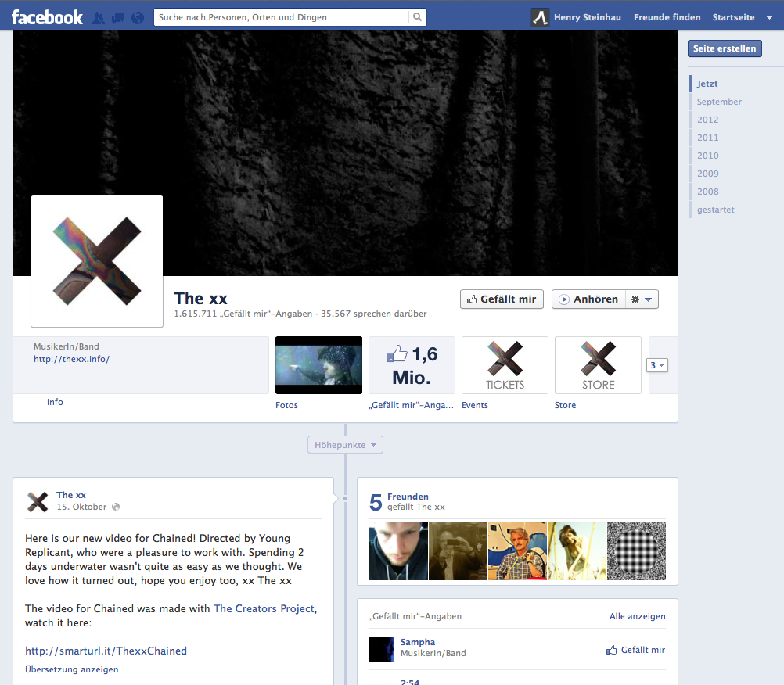Open The xx author name on post
Viewport: 784px width, 685px height.
click(71, 495)
